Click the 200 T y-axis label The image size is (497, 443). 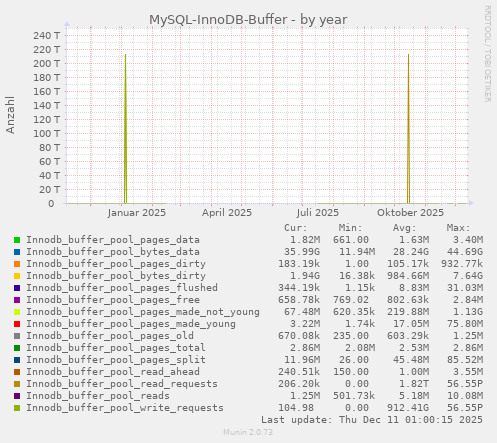46,63
